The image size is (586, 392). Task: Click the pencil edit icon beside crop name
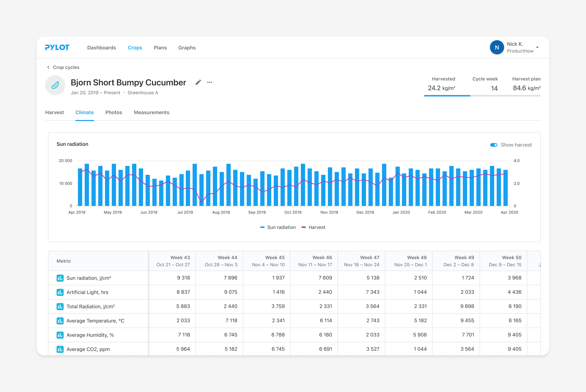(198, 82)
